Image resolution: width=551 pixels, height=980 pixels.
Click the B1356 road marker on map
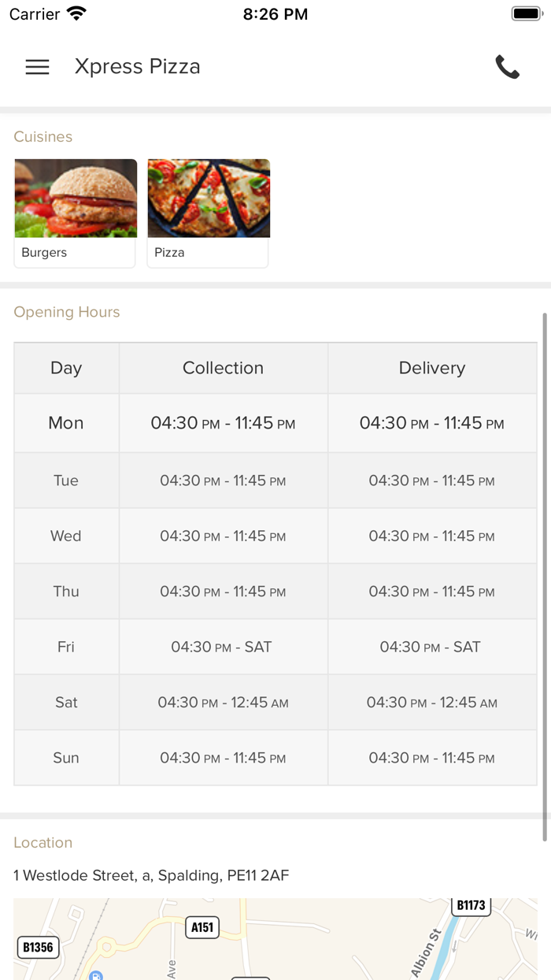(x=38, y=947)
